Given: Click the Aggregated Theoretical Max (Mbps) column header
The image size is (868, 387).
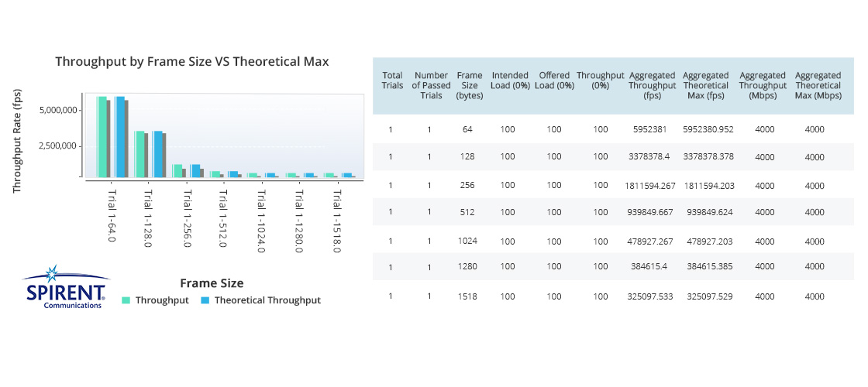Looking at the screenshot, I should [x=818, y=85].
